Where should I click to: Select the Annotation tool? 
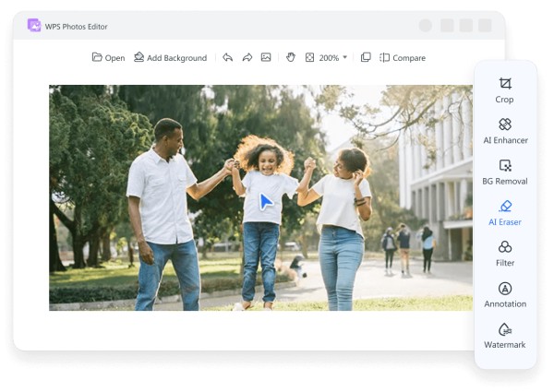pyautogui.click(x=505, y=294)
